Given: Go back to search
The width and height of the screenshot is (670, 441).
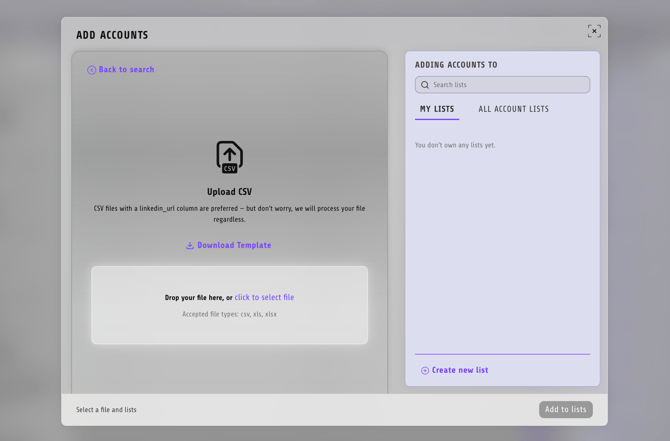Looking at the screenshot, I should [x=120, y=70].
